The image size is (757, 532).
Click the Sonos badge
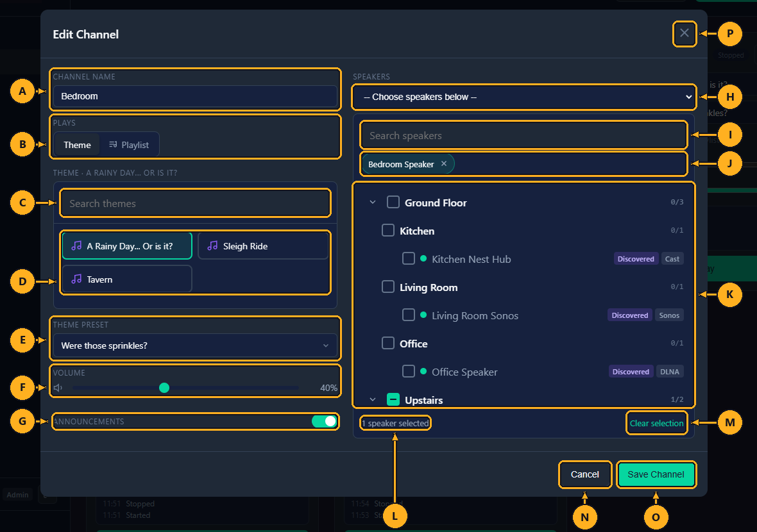[x=669, y=315]
